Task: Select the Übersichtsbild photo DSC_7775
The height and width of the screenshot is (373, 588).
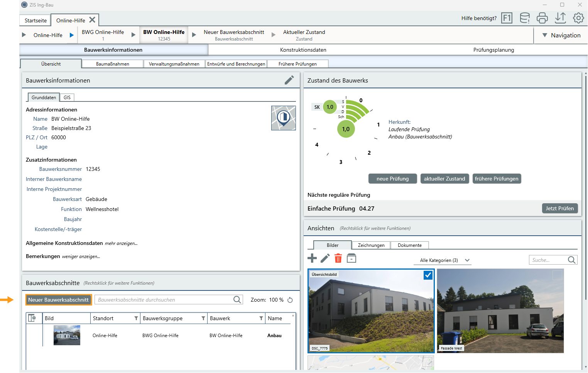Action: click(x=371, y=311)
